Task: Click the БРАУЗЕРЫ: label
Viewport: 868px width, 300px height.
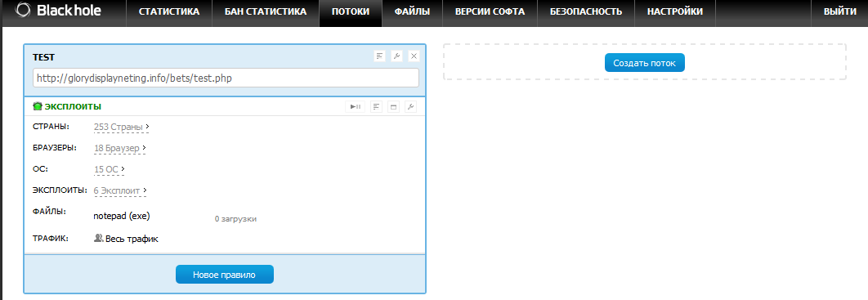Action: [55, 148]
